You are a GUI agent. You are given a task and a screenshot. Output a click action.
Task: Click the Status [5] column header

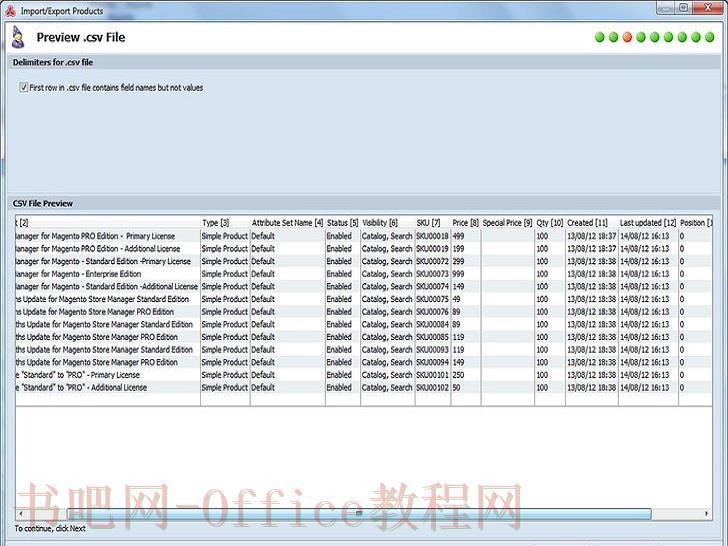(x=343, y=223)
